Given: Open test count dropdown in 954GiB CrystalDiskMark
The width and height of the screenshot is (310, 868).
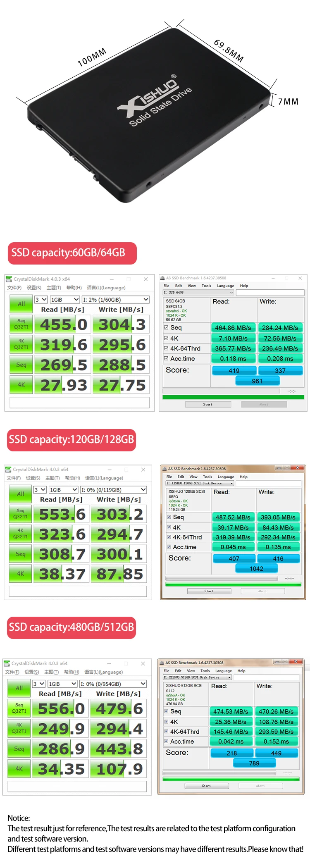Looking at the screenshot, I should click(x=39, y=684).
